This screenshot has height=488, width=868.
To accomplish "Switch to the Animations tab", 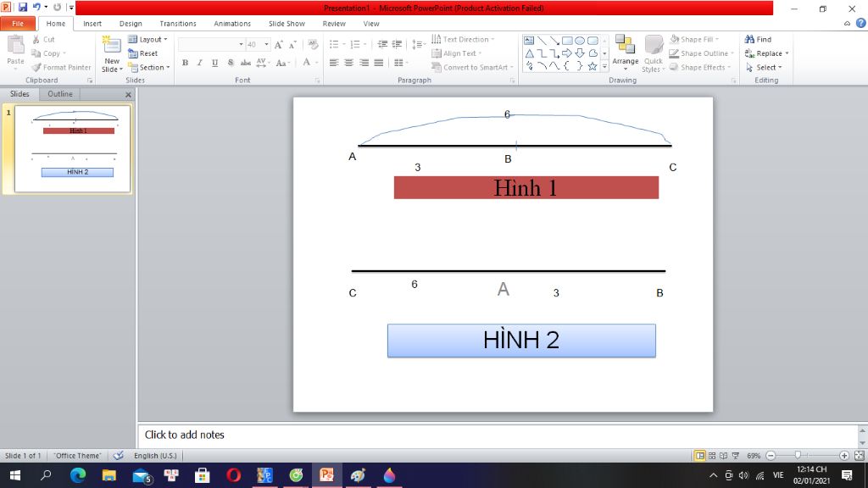I will [232, 24].
